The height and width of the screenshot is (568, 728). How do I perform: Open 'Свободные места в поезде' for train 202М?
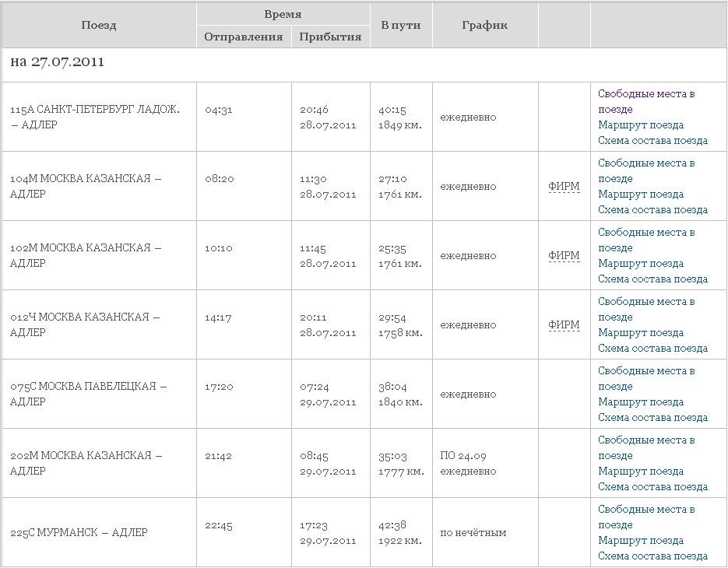point(646,440)
